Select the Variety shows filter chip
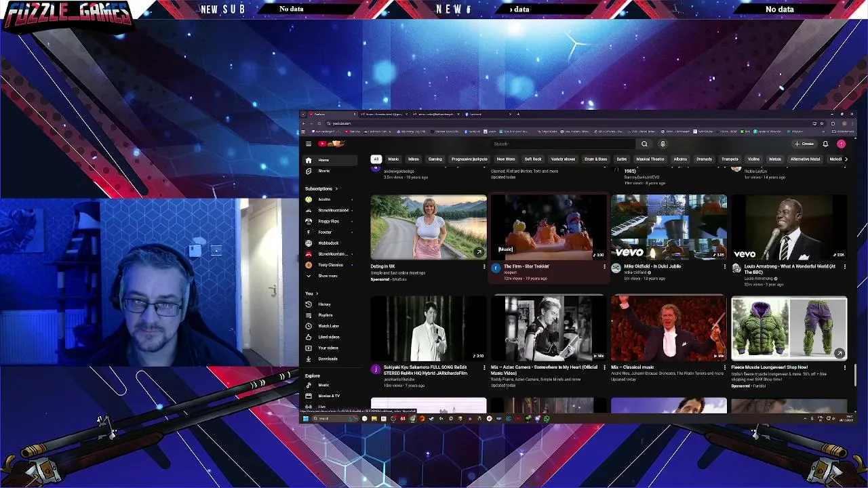Screen dimensions: 868x488 click(x=563, y=159)
